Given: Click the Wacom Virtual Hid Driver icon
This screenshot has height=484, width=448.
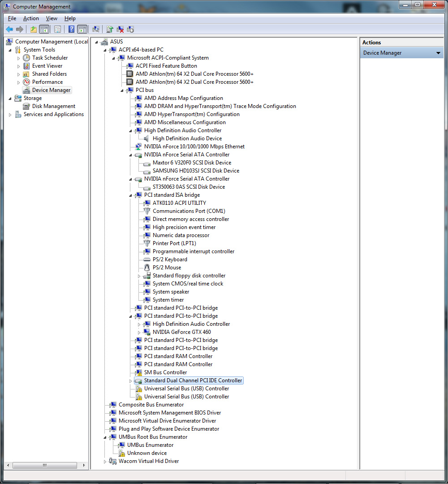Looking at the screenshot, I should [x=113, y=461].
